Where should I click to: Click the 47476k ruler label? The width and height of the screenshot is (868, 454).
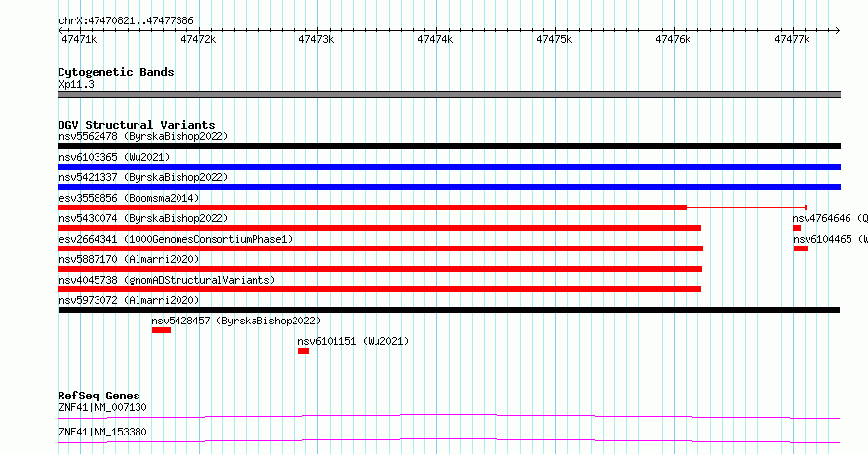coord(673,39)
